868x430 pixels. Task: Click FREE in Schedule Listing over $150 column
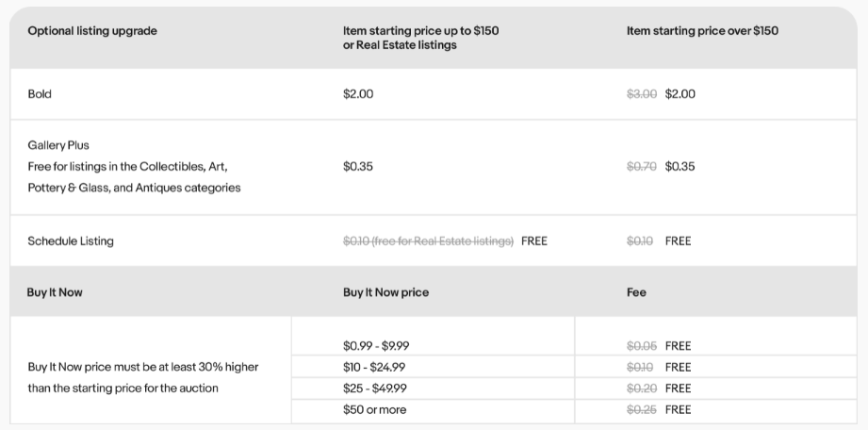pyautogui.click(x=679, y=241)
